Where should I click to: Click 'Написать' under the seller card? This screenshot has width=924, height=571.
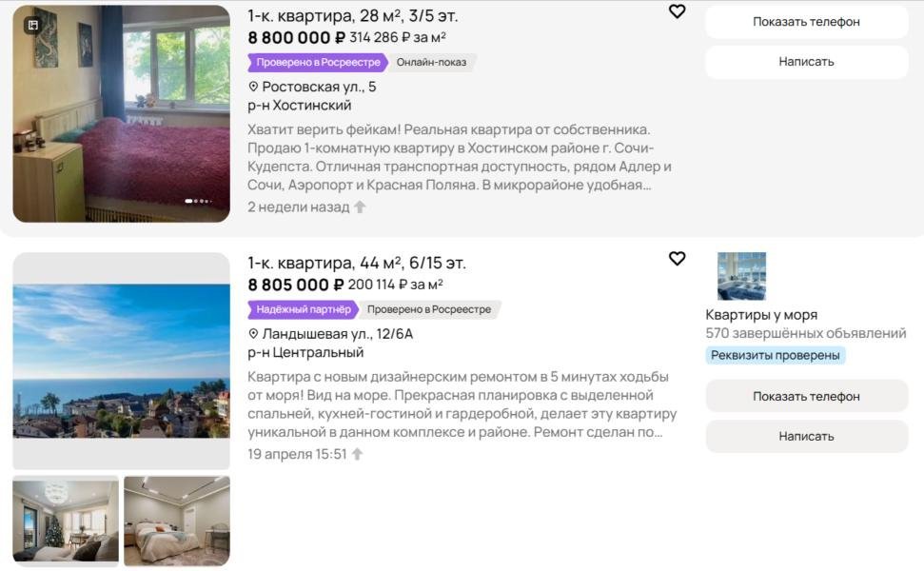(805, 436)
